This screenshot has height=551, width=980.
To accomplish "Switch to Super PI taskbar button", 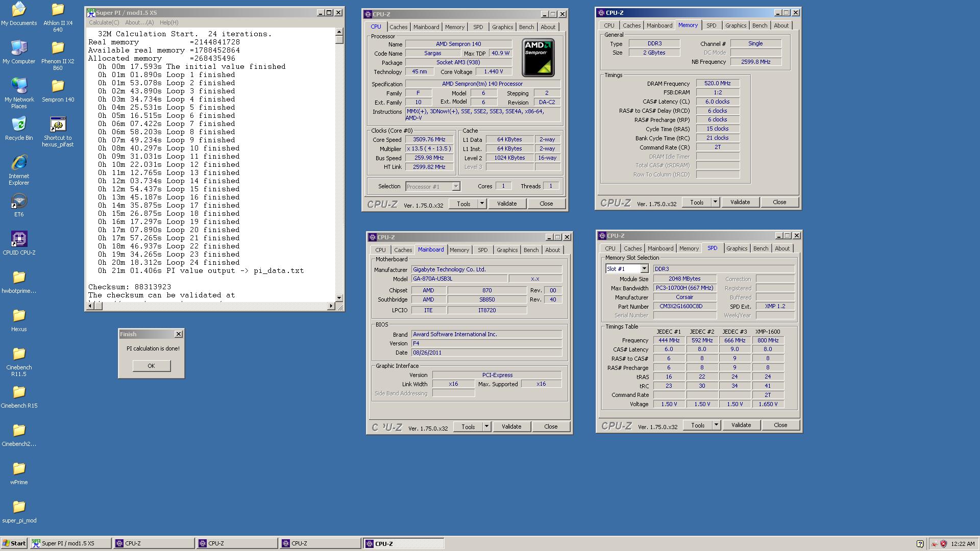I will point(70,543).
